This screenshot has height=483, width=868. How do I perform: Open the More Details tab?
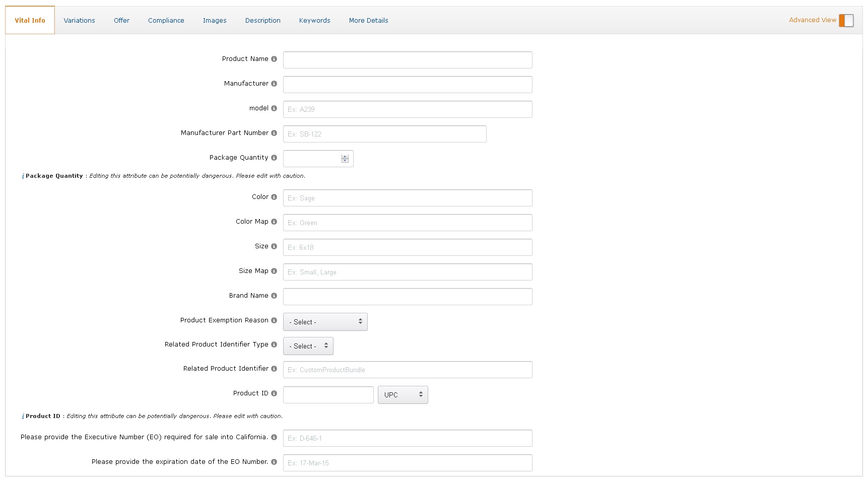pyautogui.click(x=369, y=21)
